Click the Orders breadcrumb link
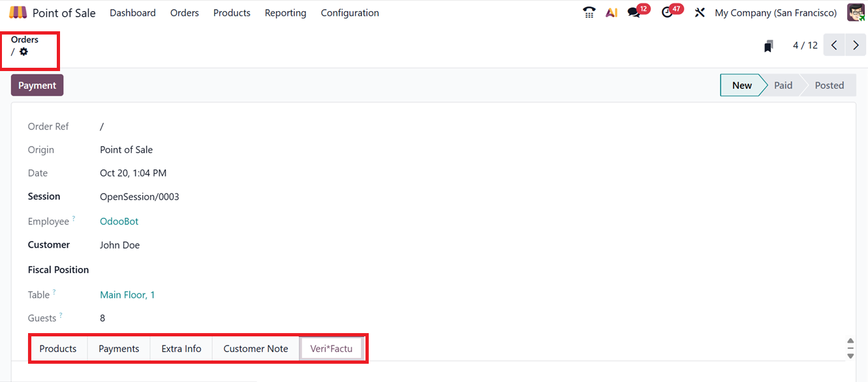Viewport: 868px width, 382px height. 25,40
